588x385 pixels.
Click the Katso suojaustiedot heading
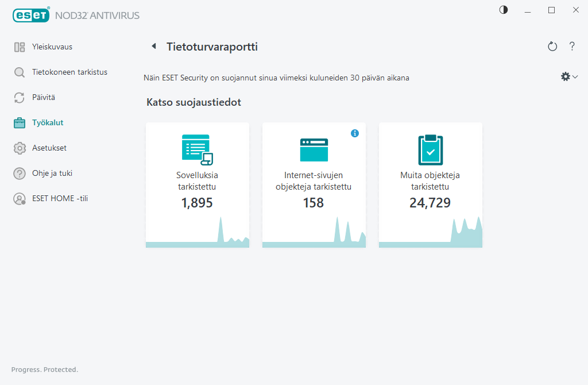coord(195,102)
